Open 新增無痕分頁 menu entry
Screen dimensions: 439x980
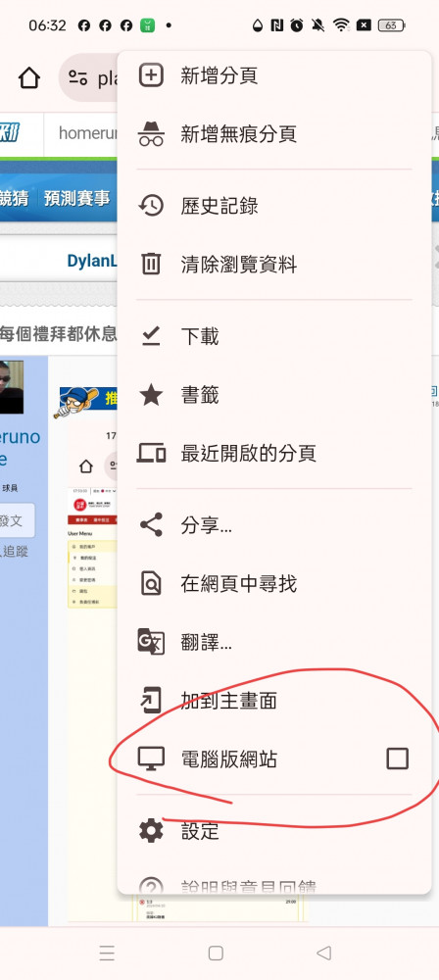274,133
